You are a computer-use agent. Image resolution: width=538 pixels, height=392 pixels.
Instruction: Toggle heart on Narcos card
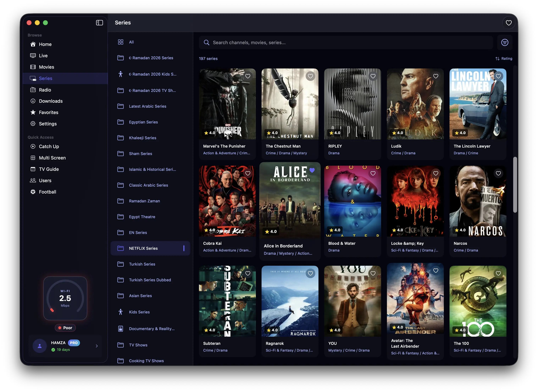pos(498,173)
